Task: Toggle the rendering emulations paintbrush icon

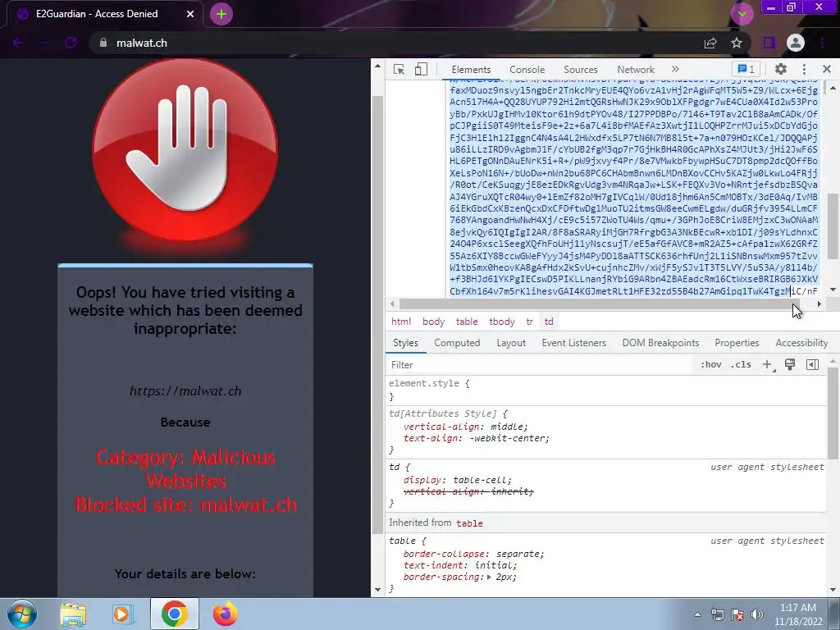Action: (x=790, y=365)
